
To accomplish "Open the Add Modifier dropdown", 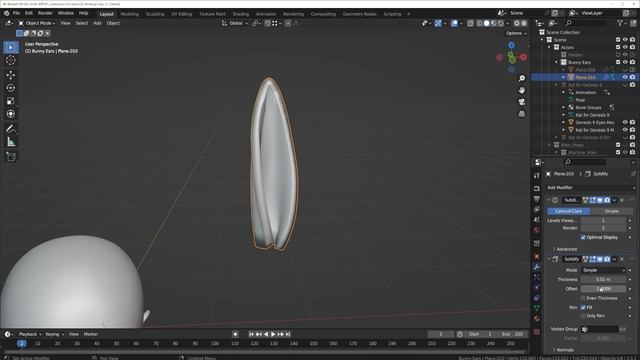I will [591, 188].
